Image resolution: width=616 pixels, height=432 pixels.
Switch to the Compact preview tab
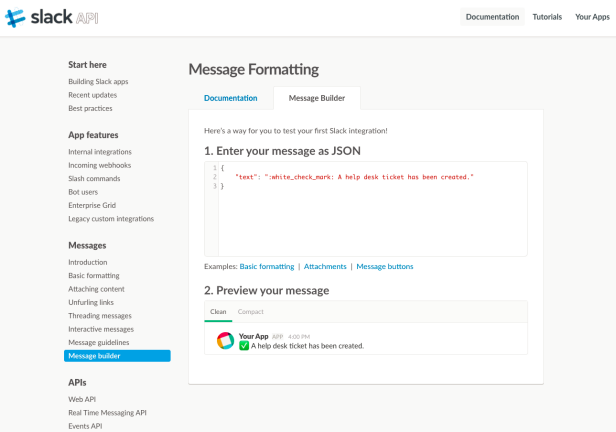point(250,311)
